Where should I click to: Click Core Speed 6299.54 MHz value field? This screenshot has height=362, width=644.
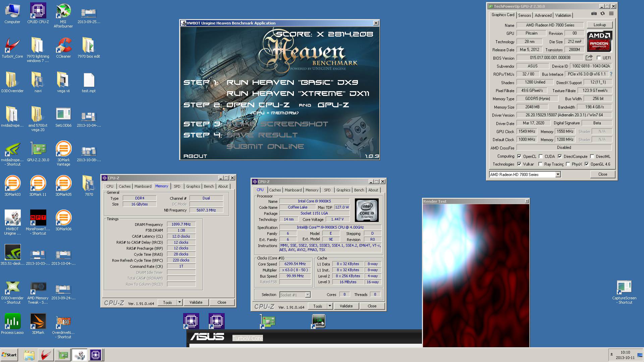(x=295, y=264)
